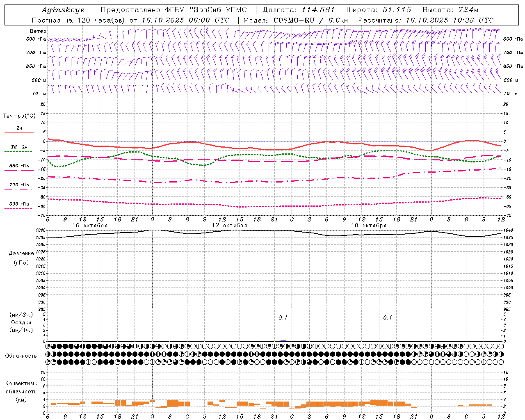Click the "850 гПа" temperature legend label
Image resolution: width=525 pixels, height=420 pixels.
19,166
